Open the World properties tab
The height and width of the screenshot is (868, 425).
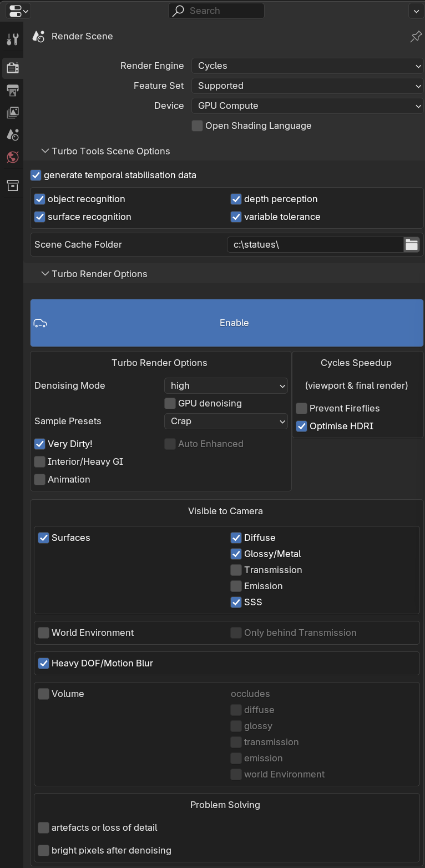click(12, 157)
